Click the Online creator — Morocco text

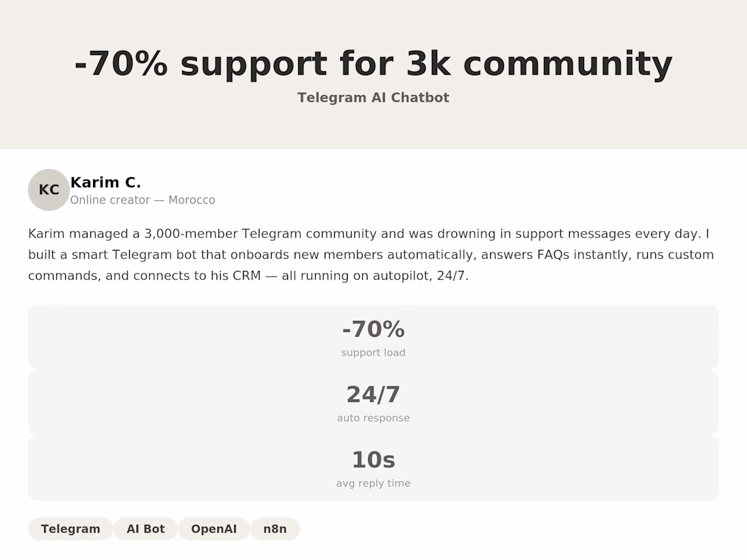pyautogui.click(x=143, y=200)
